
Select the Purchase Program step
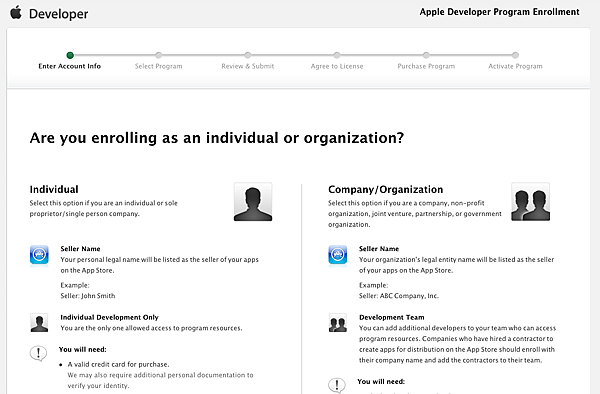pos(426,66)
